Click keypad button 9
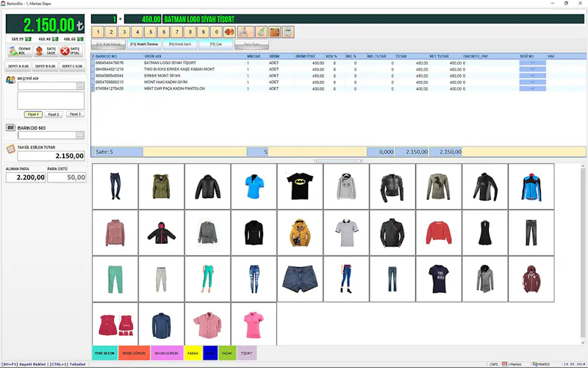The height and width of the screenshot is (368, 588). pyautogui.click(x=203, y=32)
